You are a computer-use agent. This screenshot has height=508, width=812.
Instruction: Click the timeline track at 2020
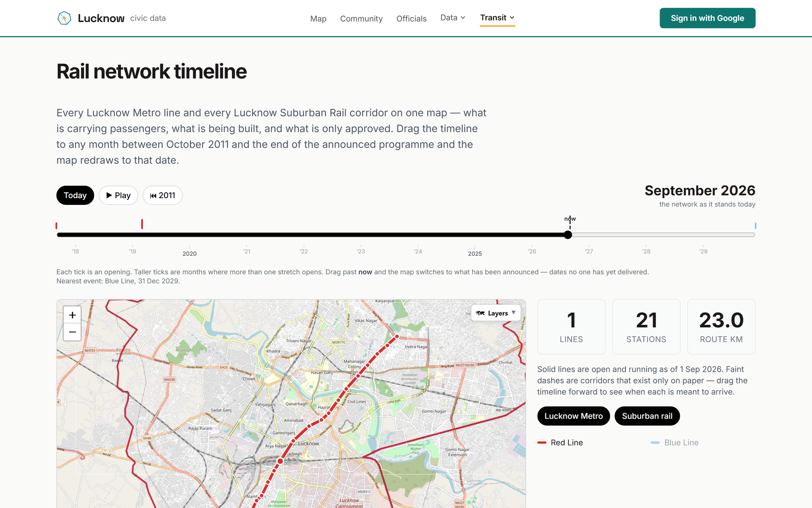pyautogui.click(x=189, y=235)
